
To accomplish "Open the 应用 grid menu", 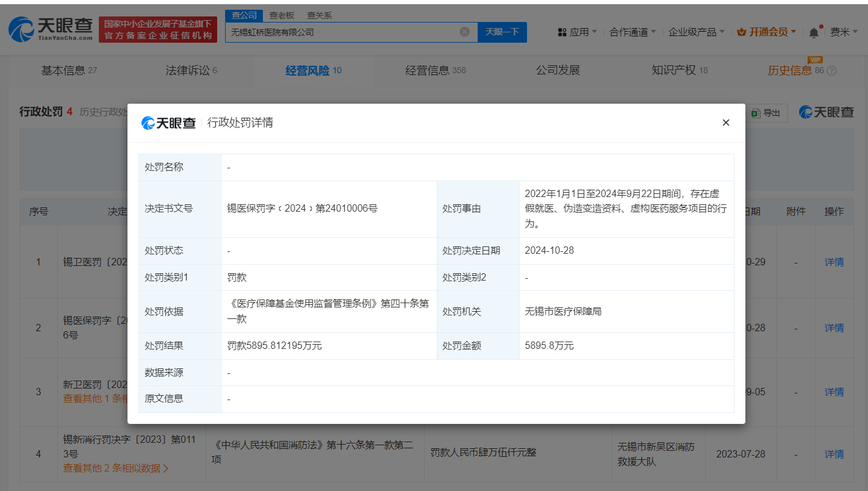I will coord(578,32).
